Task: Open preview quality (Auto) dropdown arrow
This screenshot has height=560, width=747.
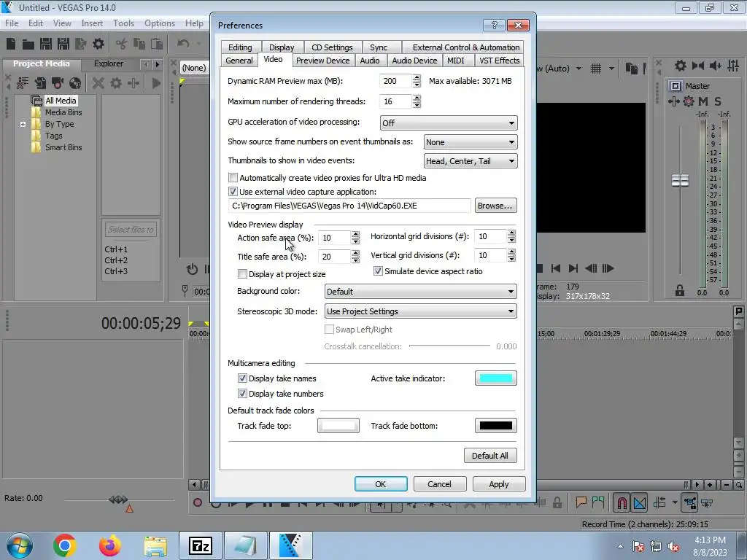Action: tap(578, 69)
